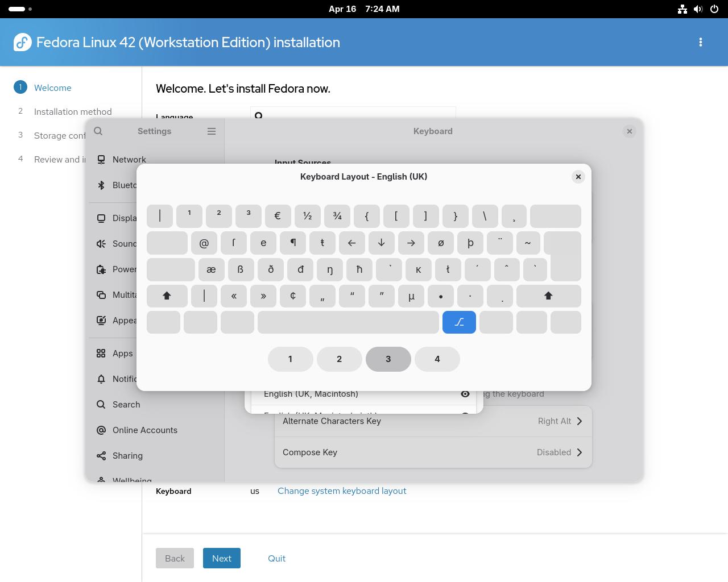The image size is (728, 582).
Task: Open Compose Key options
Action: tap(433, 452)
